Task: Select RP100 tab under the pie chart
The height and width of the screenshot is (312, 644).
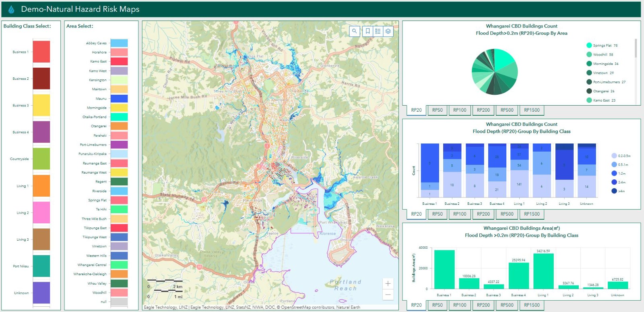Action: coord(460,110)
